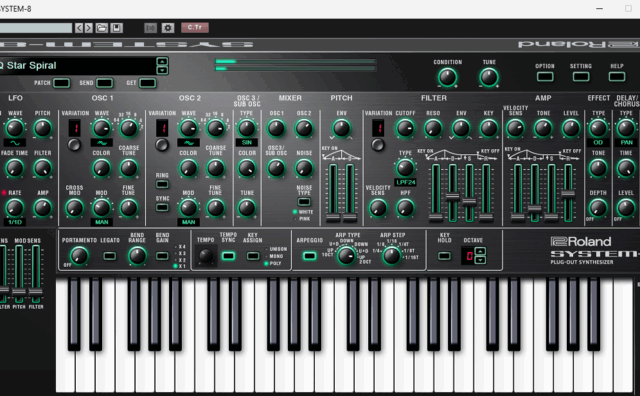The image size is (640, 396).
Task: Click the GET button
Action: click(x=147, y=83)
